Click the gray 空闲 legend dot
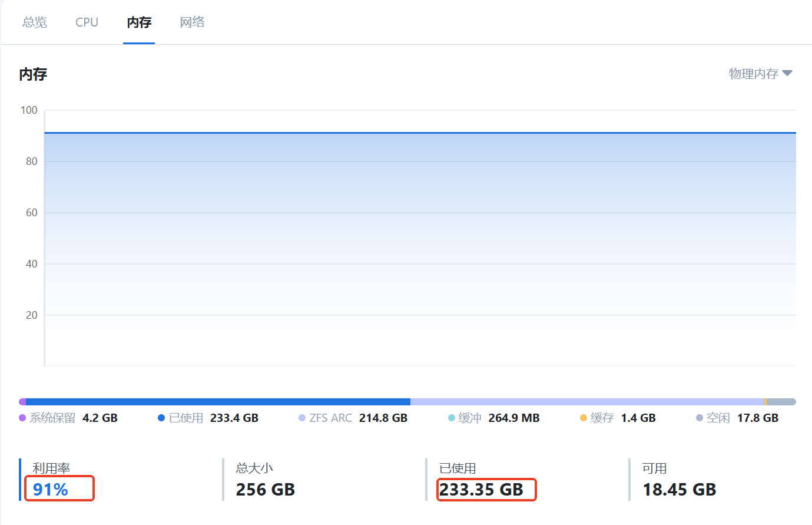The image size is (812, 525). tap(700, 418)
